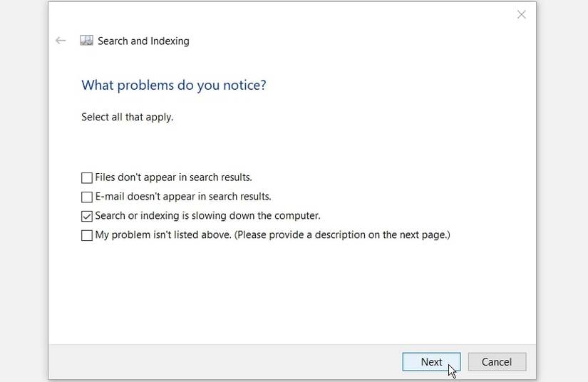Cancel the troubleshooter
Image resolution: width=588 pixels, height=382 pixels.
coord(497,362)
